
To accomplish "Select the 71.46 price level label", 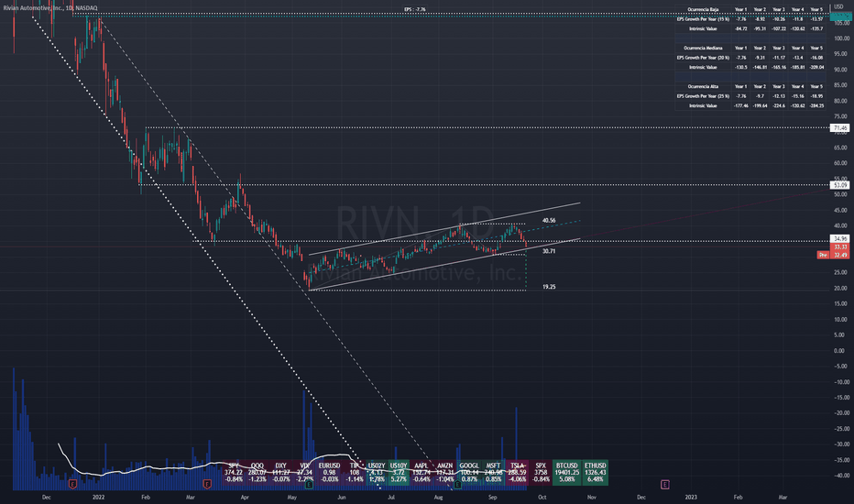I will (839, 128).
